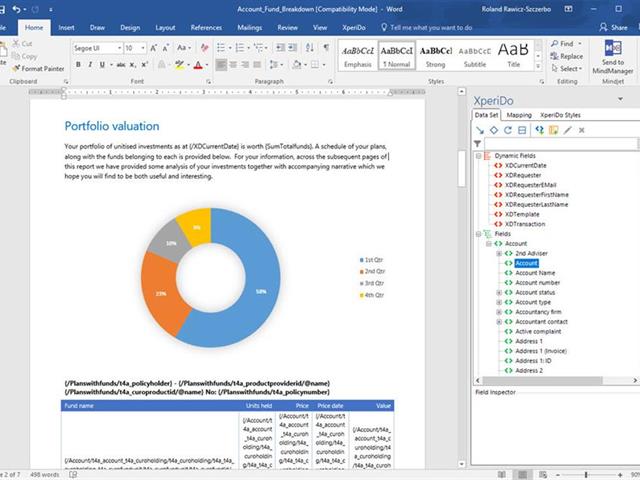Click Grow Font icon
The height and width of the screenshot is (480, 640).
(x=154, y=48)
